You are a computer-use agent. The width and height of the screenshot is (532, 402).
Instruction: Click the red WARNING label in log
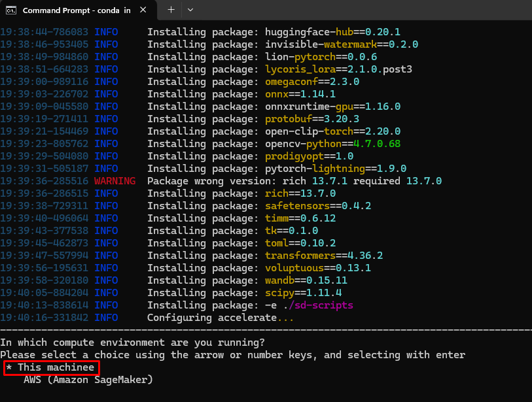(x=115, y=181)
